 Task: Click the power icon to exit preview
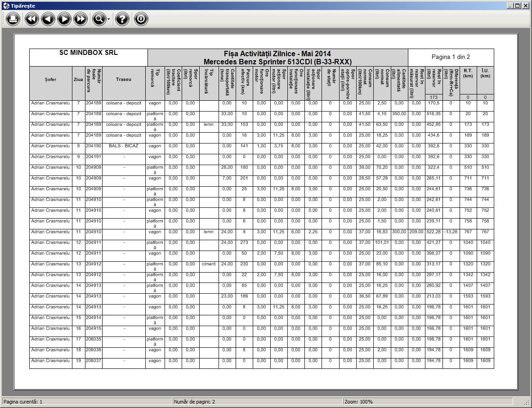point(141,19)
